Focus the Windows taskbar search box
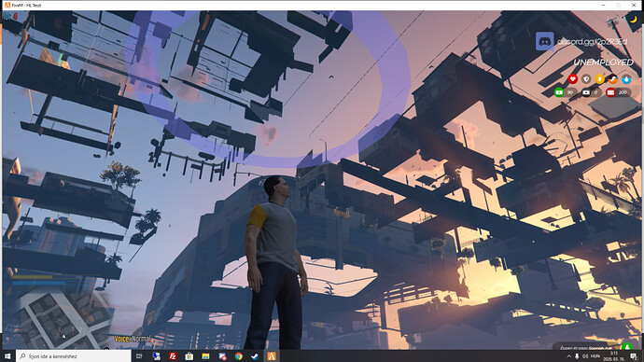Viewport: 644px width, 362px height. coord(74,356)
